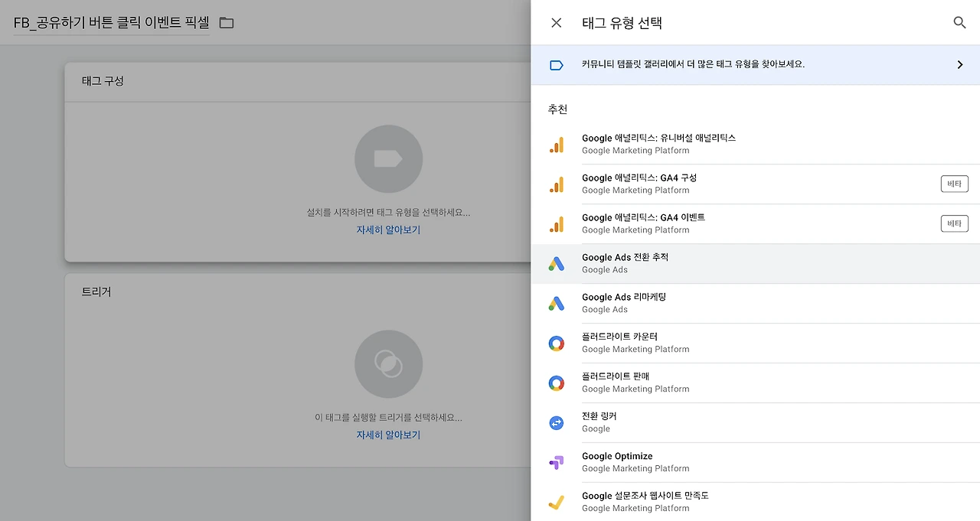This screenshot has width=980, height=521.
Task: Click Google Ads 리마케팅 logo icon
Action: (557, 304)
